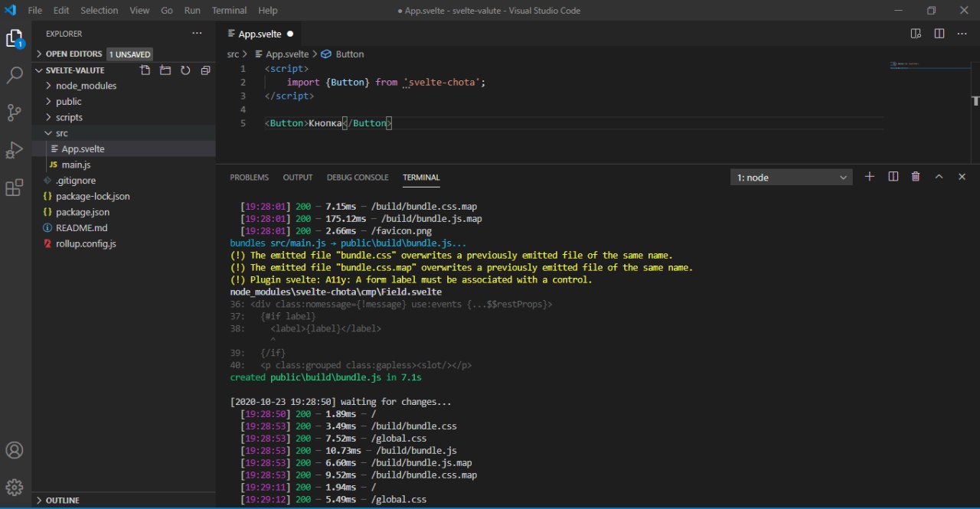The height and width of the screenshot is (509, 980).
Task: Open the Go menu
Action: [x=167, y=11]
